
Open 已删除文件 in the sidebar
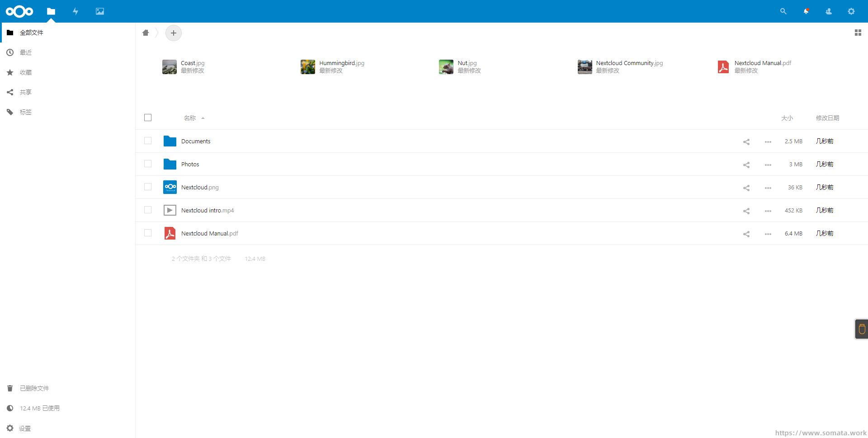tap(68, 388)
